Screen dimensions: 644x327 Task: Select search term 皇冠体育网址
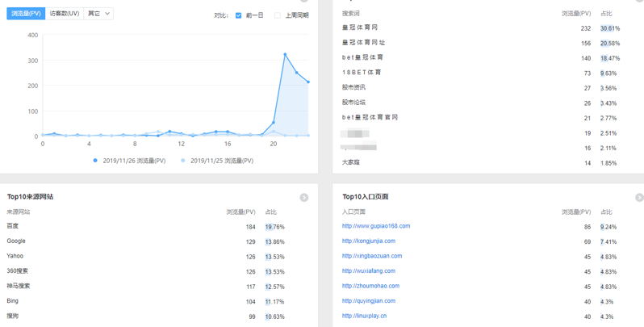(x=363, y=43)
